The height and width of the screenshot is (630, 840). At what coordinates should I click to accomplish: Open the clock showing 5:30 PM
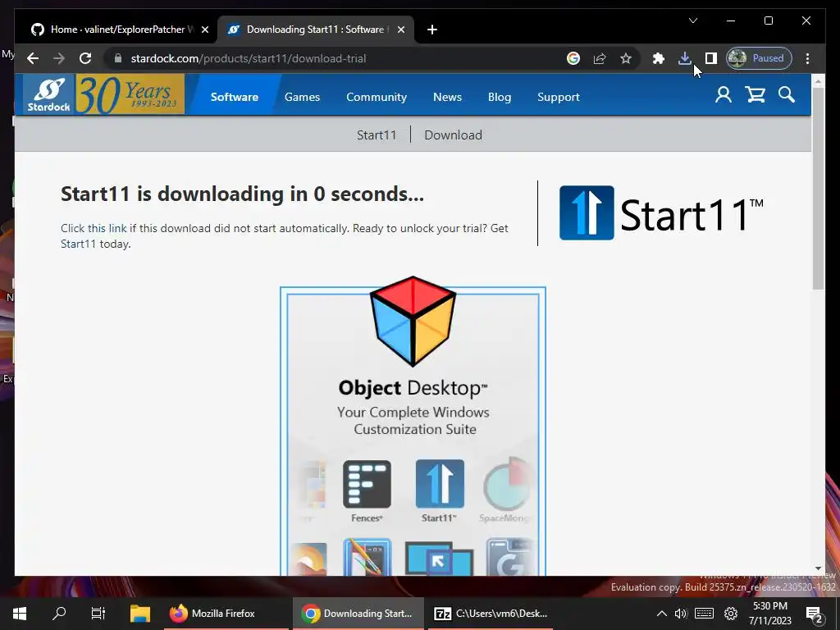tap(769, 614)
